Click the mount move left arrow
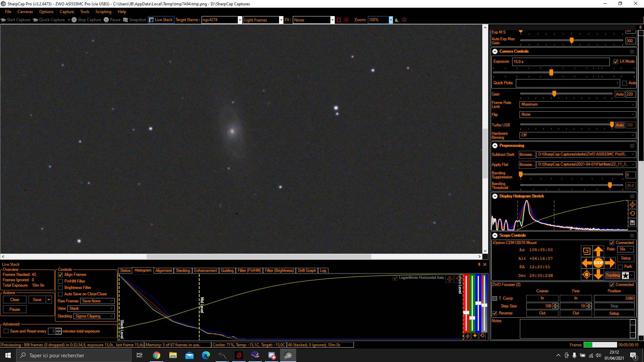The image size is (644, 362). pyautogui.click(x=587, y=263)
